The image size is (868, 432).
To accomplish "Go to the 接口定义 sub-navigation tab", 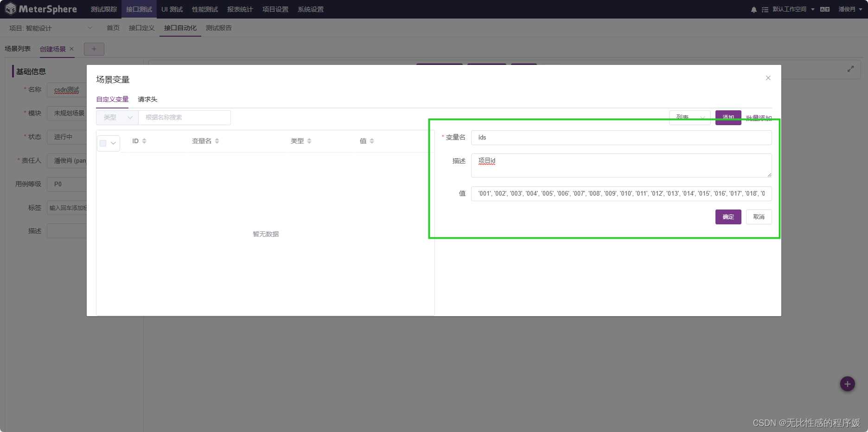I will (142, 28).
